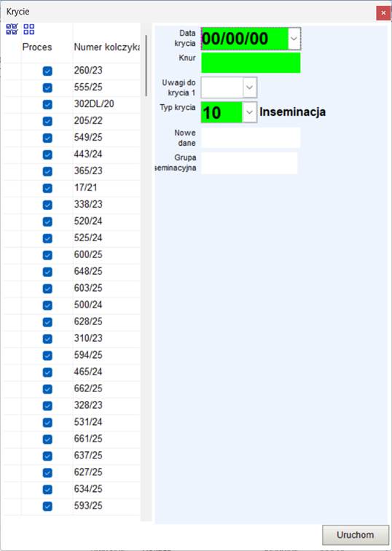Select ear tag number 549/25
The width and height of the screenshot is (392, 551).
(x=88, y=138)
